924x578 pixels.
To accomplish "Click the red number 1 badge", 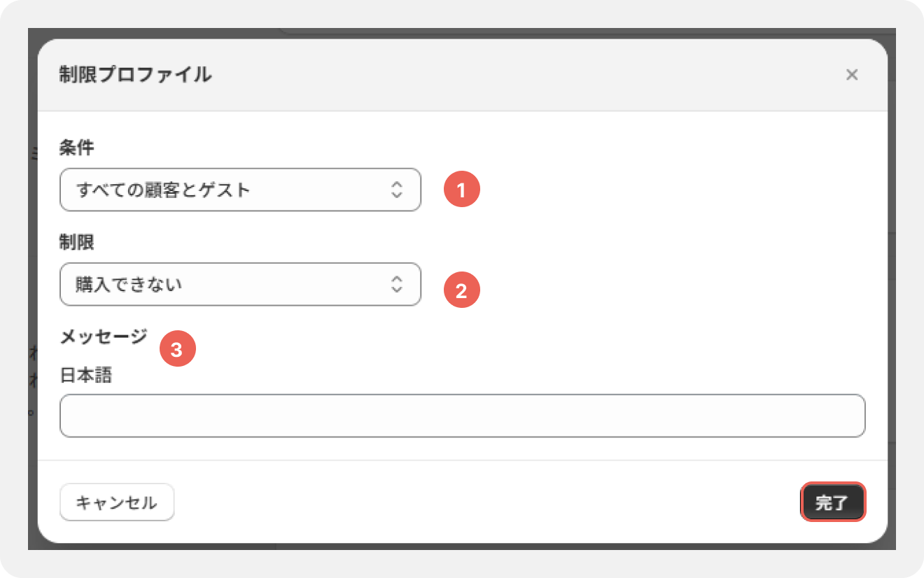I will tap(461, 190).
